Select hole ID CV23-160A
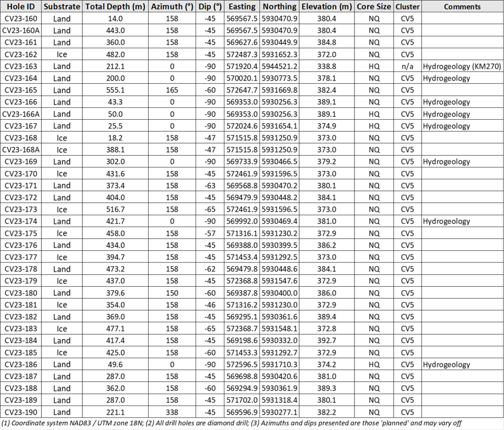 tap(21, 31)
